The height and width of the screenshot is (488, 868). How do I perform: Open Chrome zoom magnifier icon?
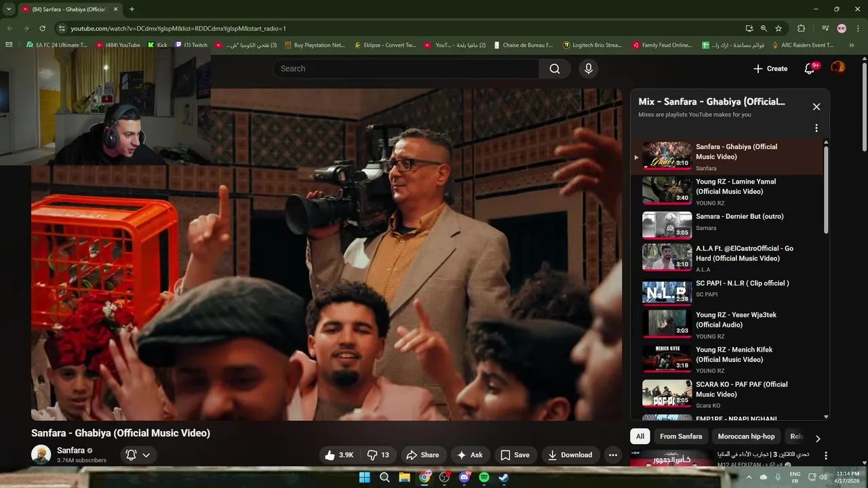pos(764,28)
